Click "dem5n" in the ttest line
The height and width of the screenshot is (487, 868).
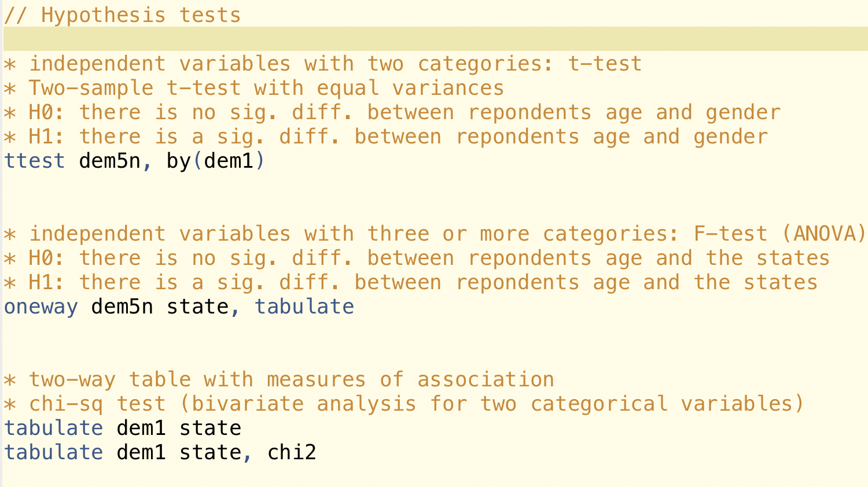(x=110, y=161)
